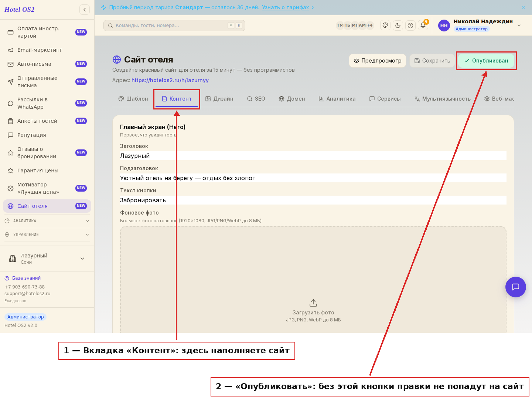Click the Сохранить button
This screenshot has width=532, height=405.
point(432,61)
